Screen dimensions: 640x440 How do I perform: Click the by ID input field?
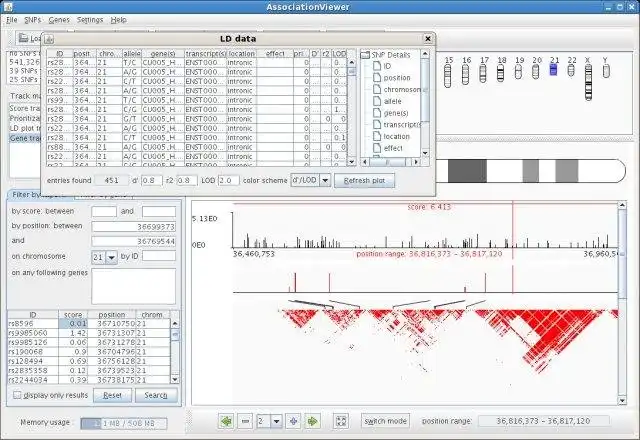tap(159, 256)
